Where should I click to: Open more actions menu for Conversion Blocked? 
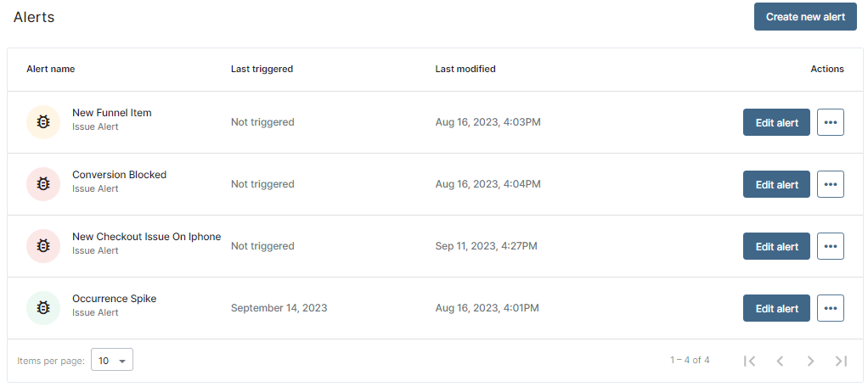point(831,184)
